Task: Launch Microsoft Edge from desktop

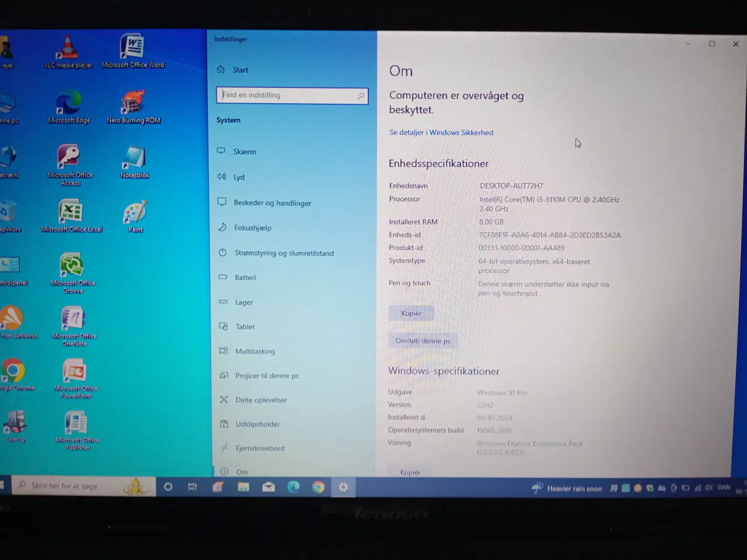Action: click(x=69, y=107)
